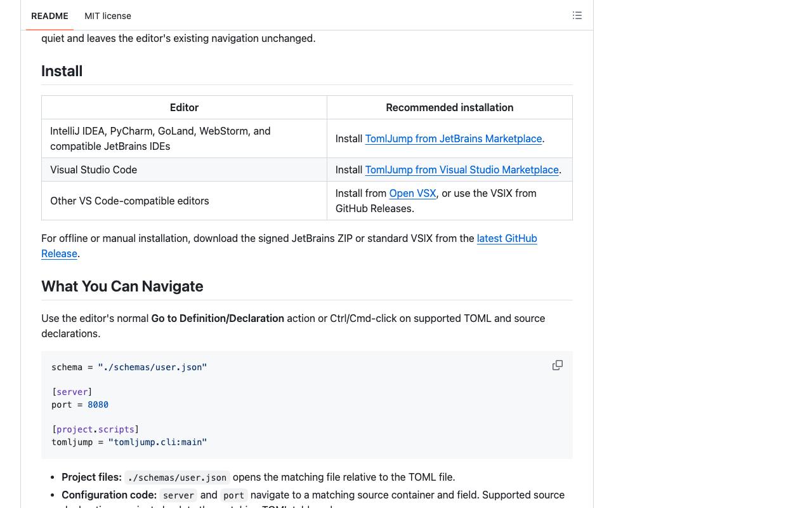The image size is (812, 508).
Task: Open TomlJump from JetBrains Marketplace link
Action: [x=454, y=138]
